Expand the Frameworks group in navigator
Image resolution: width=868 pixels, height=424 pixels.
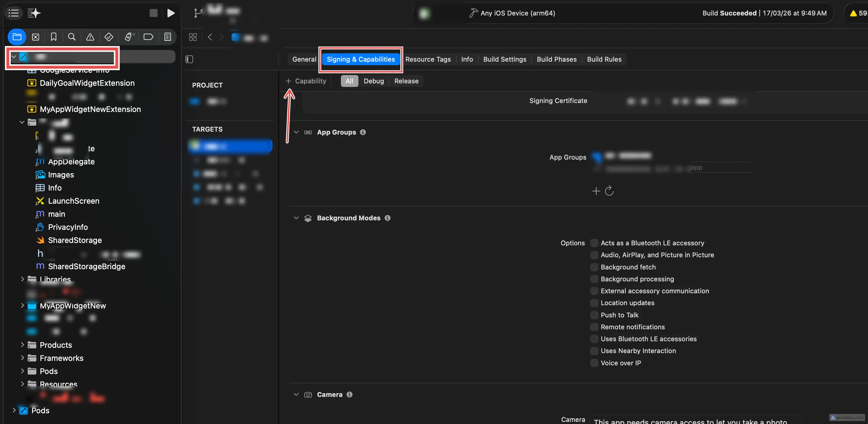(22, 358)
